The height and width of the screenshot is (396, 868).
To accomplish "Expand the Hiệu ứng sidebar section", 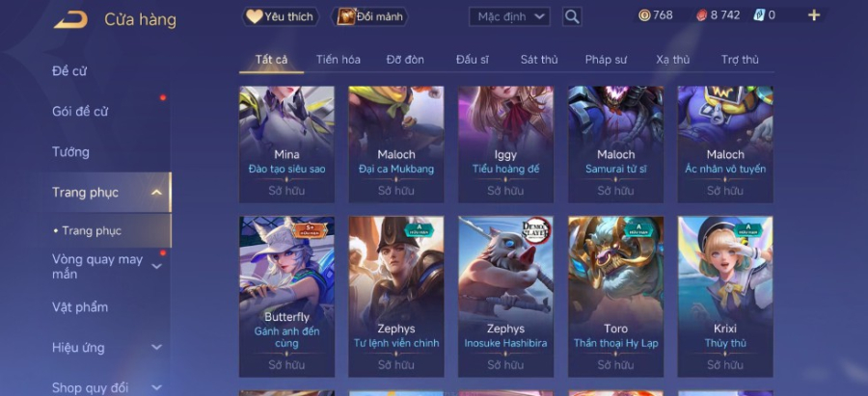I will point(156,347).
